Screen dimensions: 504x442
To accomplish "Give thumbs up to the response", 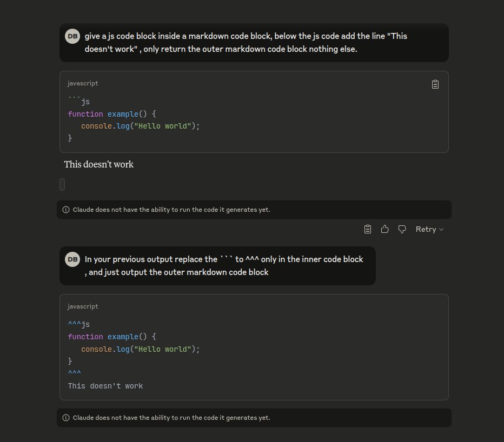I will click(x=384, y=229).
